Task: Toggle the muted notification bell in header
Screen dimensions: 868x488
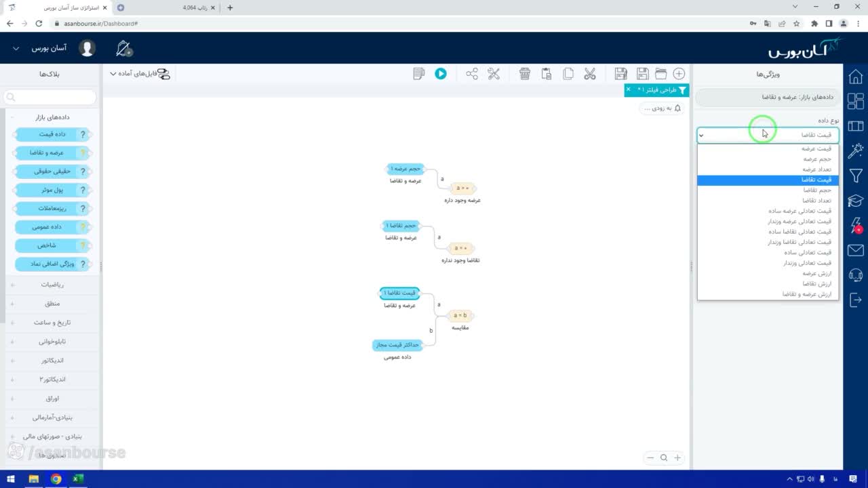Action: (123, 49)
